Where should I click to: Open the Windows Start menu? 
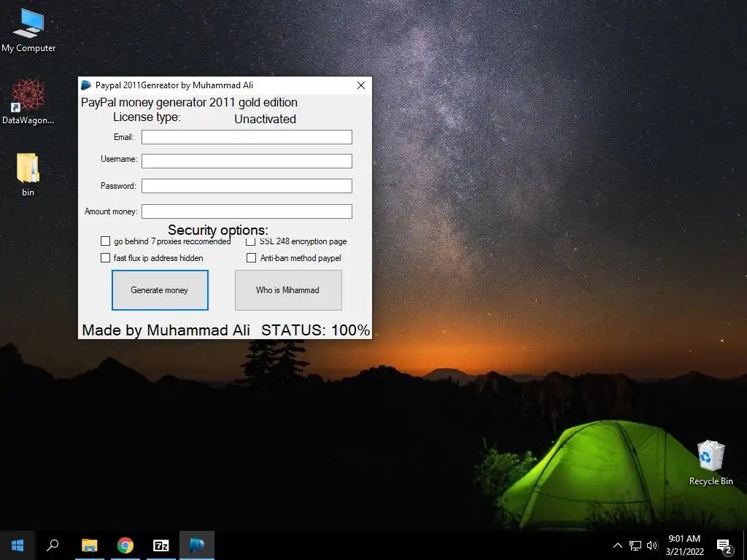click(x=18, y=545)
